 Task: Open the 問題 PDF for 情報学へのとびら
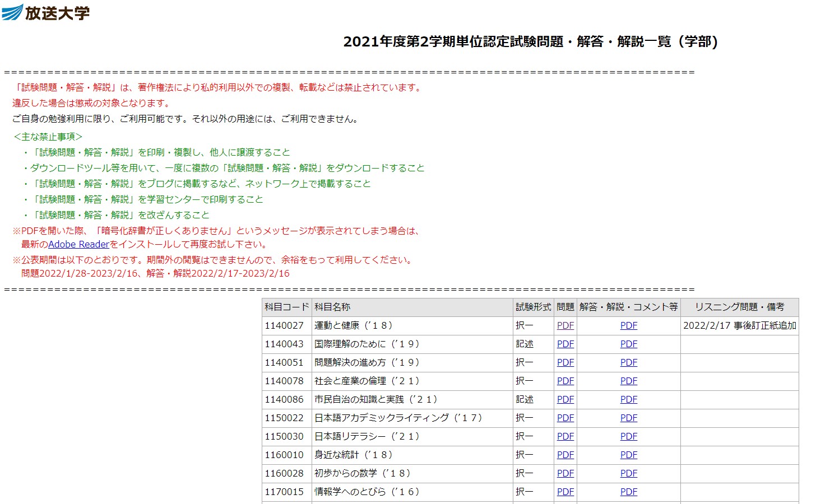click(x=565, y=492)
